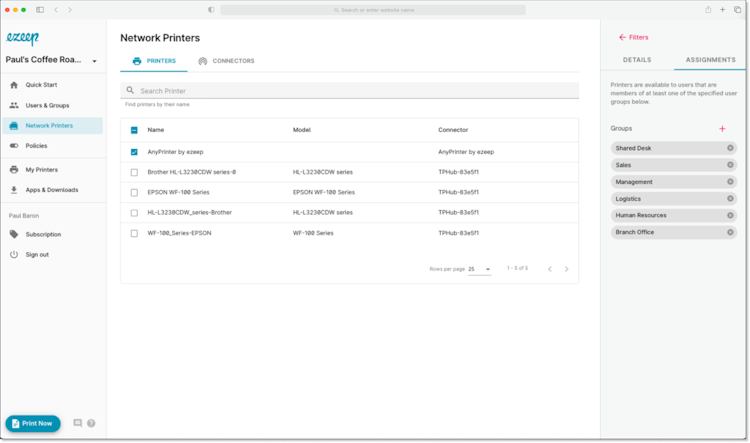Click the Filters back link

click(x=633, y=37)
